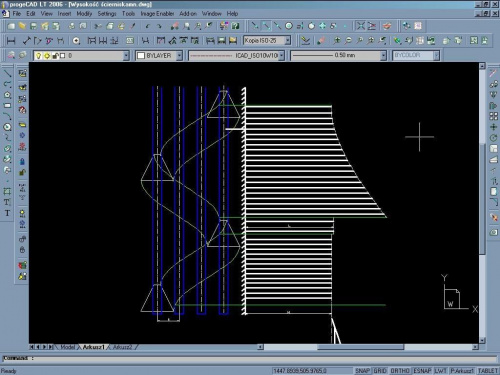The image size is (500, 375).
Task: Toggle the layer freeze sun icon
Action: pyautogui.click(x=47, y=56)
